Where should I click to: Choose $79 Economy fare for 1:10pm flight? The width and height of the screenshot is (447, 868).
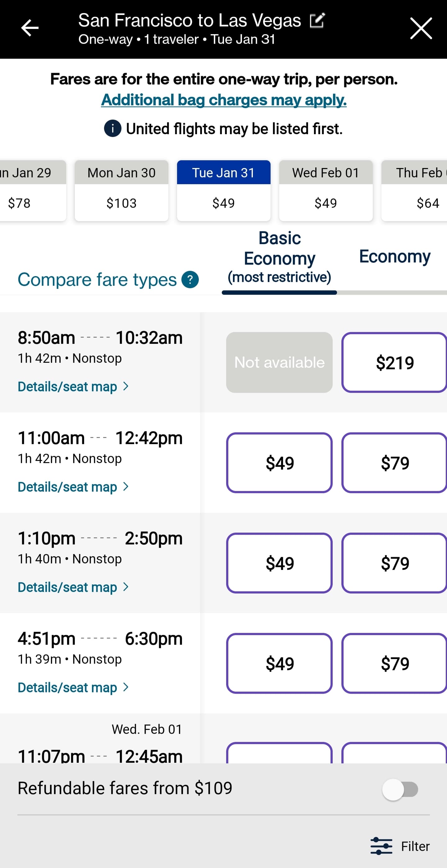395,563
